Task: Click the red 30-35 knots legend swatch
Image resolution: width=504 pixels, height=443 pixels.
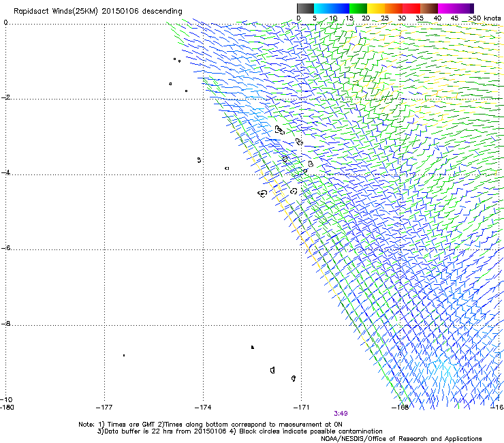Action: (x=411, y=8)
